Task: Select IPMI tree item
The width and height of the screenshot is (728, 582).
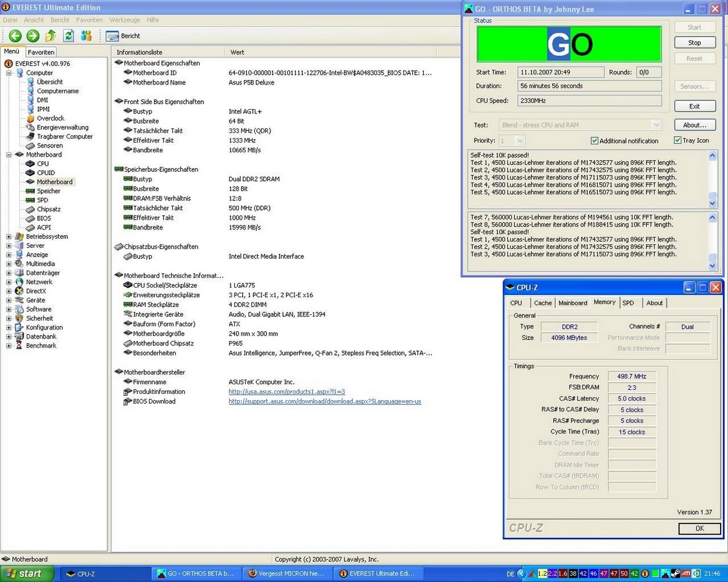Action: 43,109
